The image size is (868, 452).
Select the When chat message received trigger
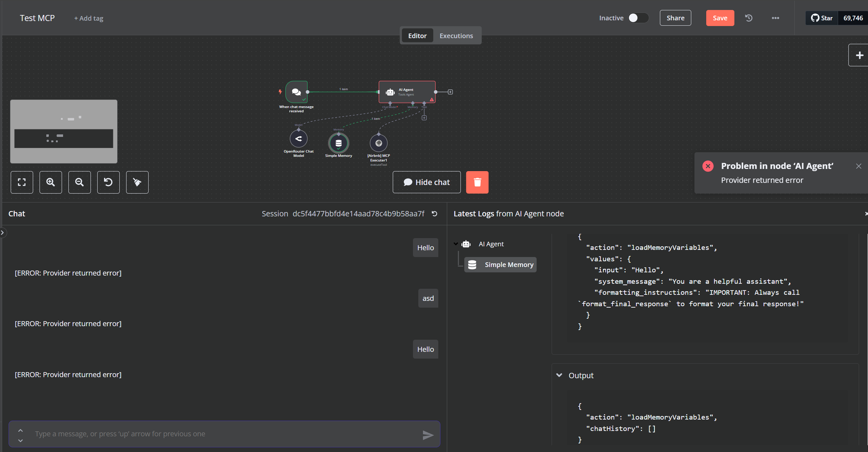296,92
